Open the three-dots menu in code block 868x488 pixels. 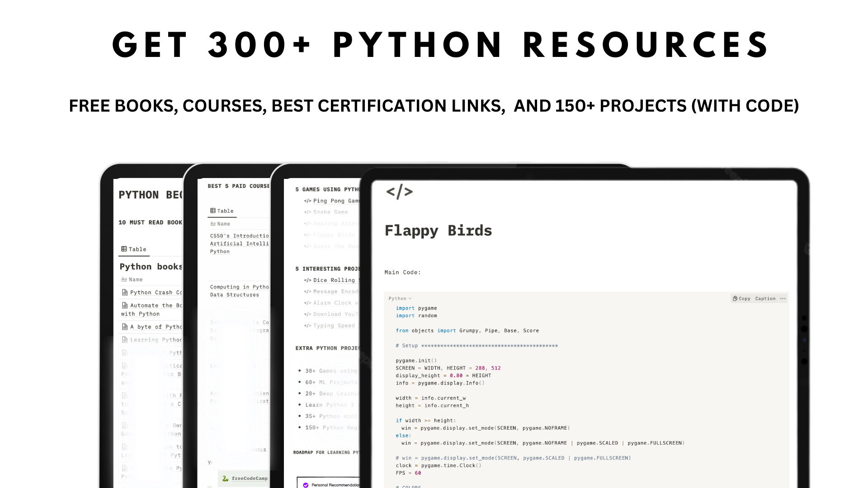coord(783,299)
